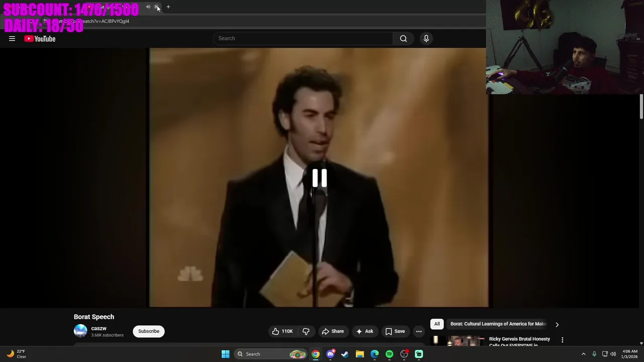The width and height of the screenshot is (644, 362).
Task: Open more actions three-dot menu under video
Action: [419, 331]
